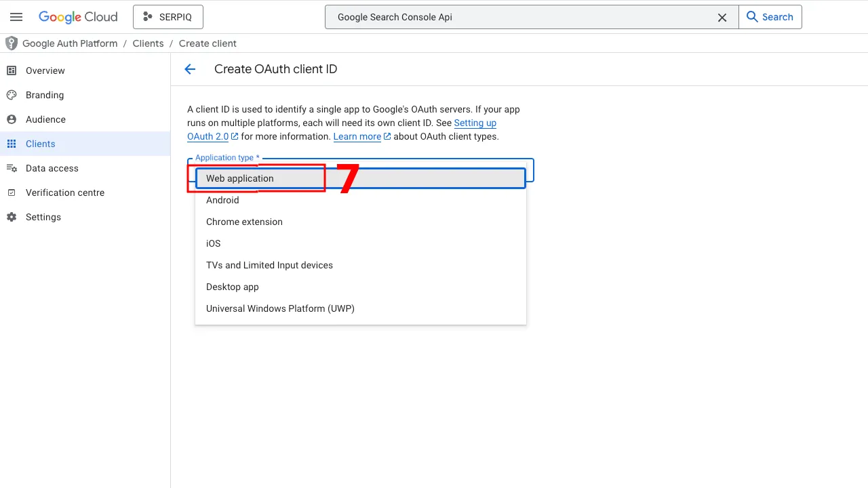Open the SERPIQ project picker
This screenshot has height=488, width=868.
(168, 17)
